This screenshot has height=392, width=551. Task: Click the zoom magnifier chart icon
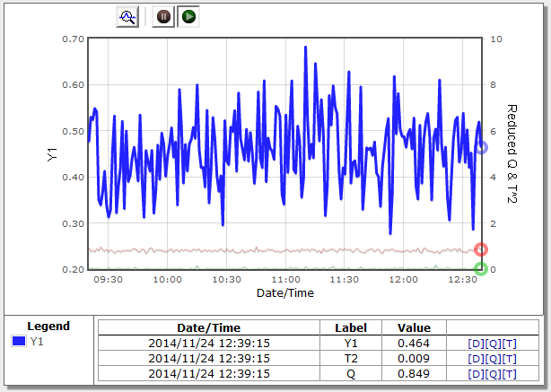[127, 16]
